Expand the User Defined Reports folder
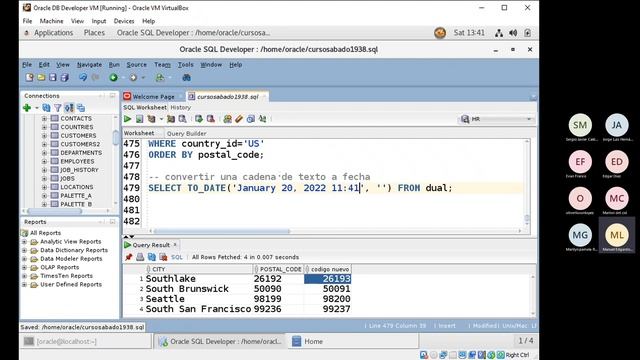This screenshot has height=360, width=640. pos(24,284)
